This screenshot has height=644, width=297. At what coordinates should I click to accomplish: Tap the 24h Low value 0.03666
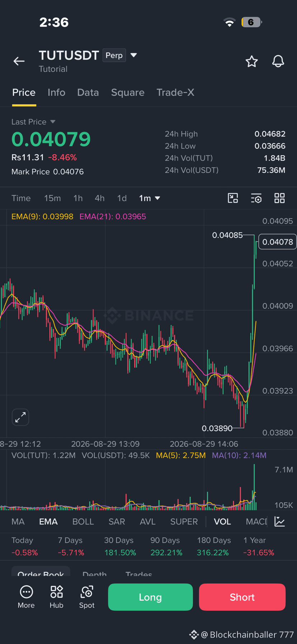[270, 146]
